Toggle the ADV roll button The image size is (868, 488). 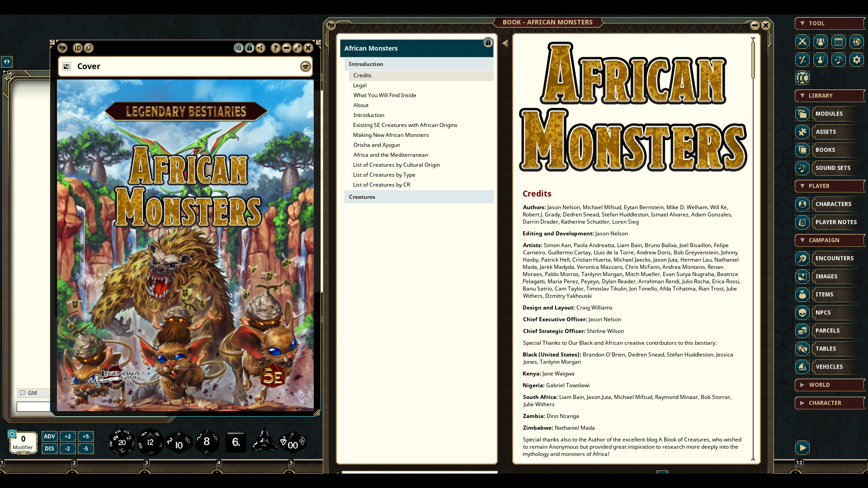pos(49,436)
